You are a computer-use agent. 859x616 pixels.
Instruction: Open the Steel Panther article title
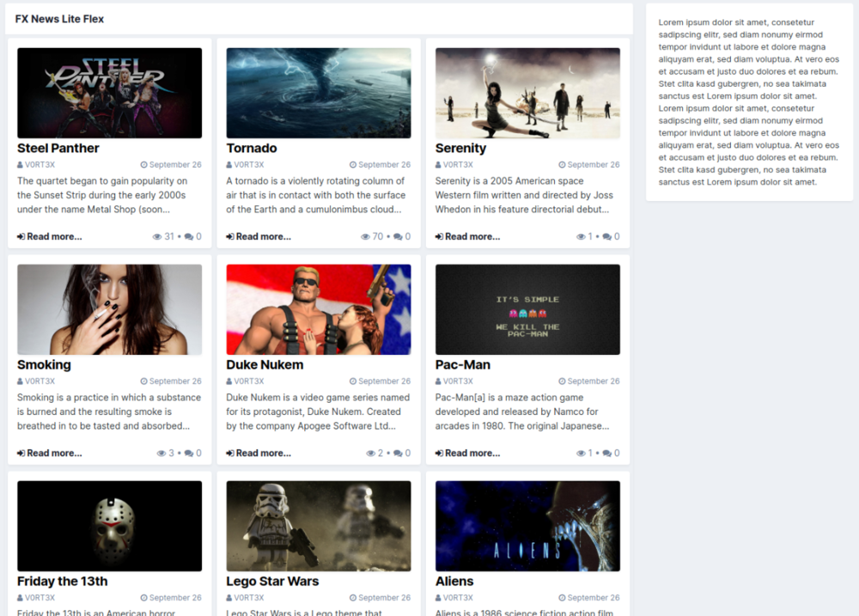click(58, 149)
